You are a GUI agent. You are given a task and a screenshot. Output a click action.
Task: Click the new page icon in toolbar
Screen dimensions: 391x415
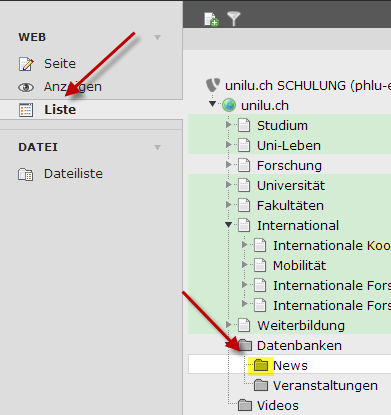[211, 19]
